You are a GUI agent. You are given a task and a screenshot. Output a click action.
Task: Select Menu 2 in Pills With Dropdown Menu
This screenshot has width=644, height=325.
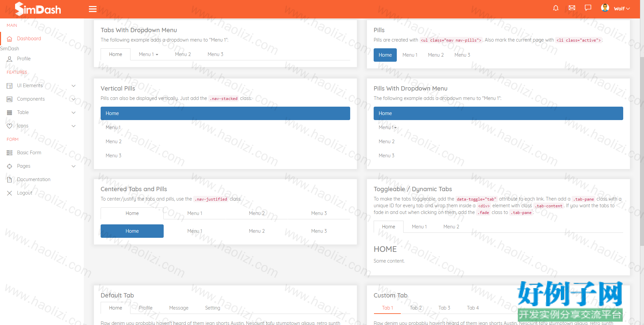point(498,142)
